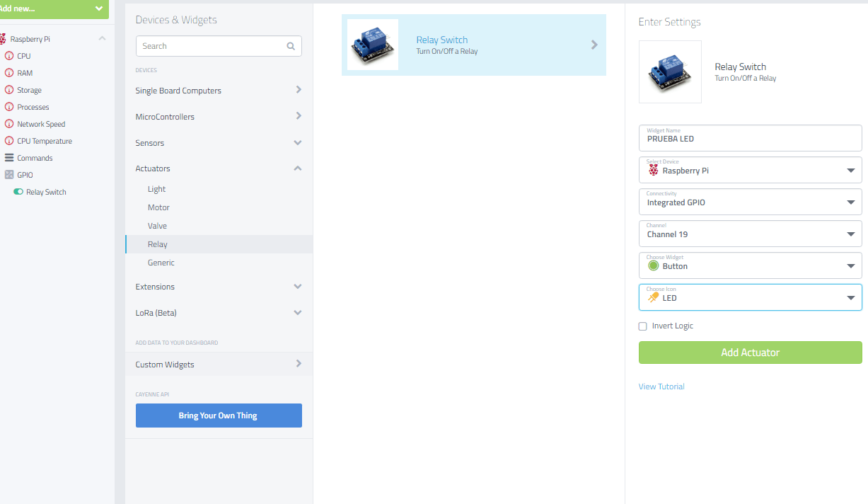Click relay image in Enter Settings panel
The height and width of the screenshot is (504, 868).
670,72
